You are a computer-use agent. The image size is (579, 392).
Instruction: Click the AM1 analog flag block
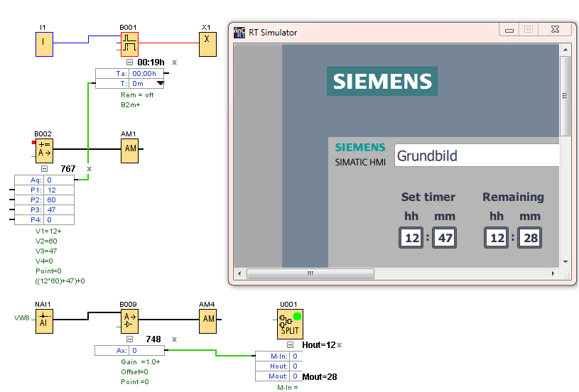(x=130, y=150)
